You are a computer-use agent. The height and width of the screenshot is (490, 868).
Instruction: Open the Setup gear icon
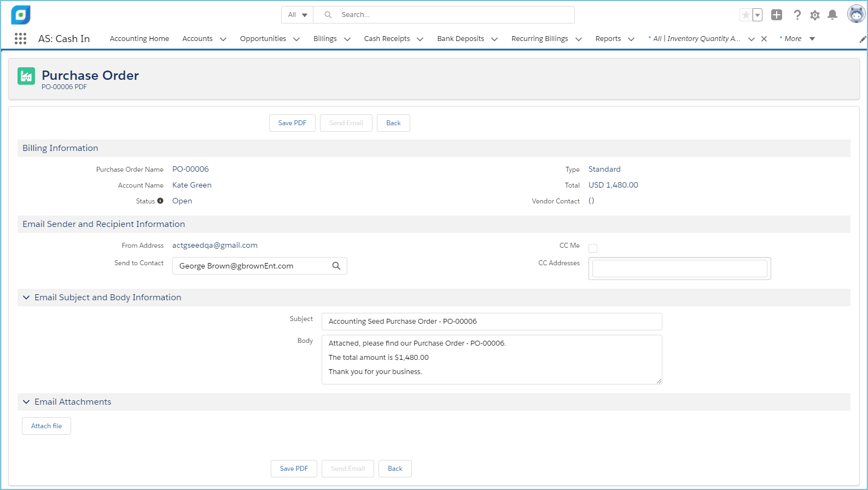click(814, 15)
